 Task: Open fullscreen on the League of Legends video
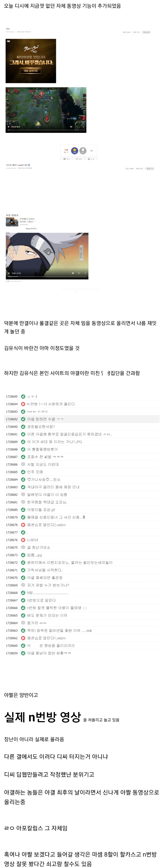pos(77,127)
